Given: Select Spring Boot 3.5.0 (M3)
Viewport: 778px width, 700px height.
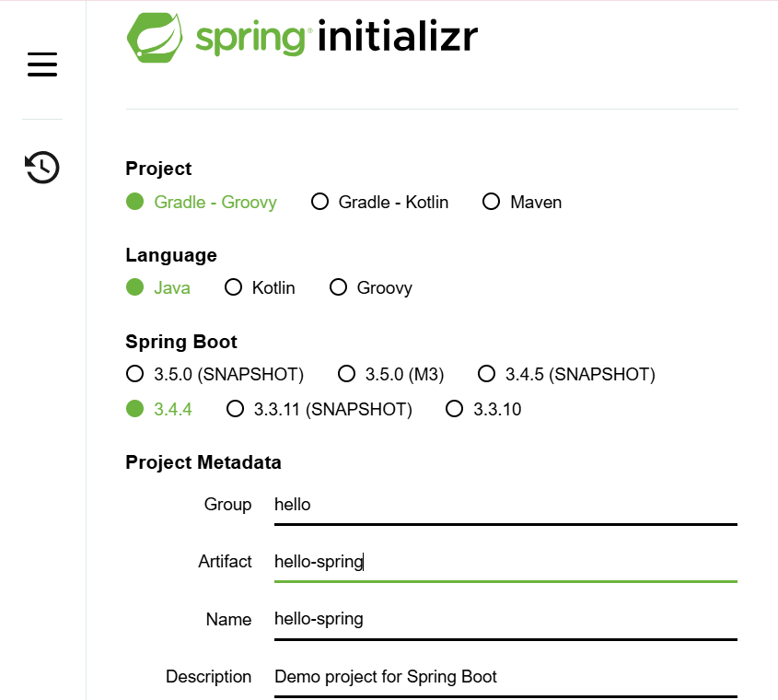Looking at the screenshot, I should coord(390,374).
